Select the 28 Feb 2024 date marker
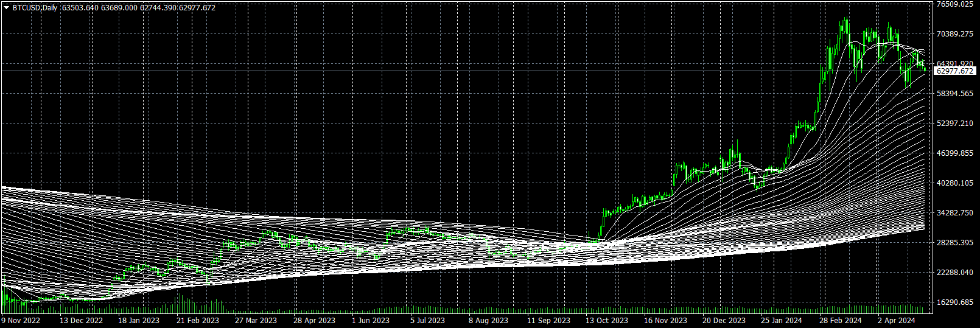 tap(841, 321)
